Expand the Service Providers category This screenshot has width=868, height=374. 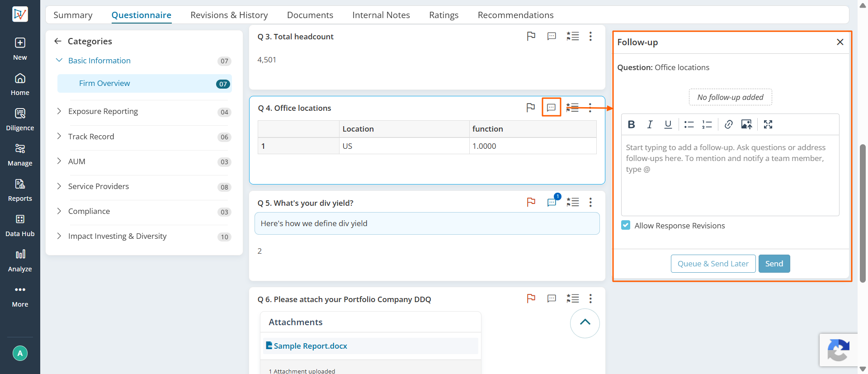click(x=59, y=186)
